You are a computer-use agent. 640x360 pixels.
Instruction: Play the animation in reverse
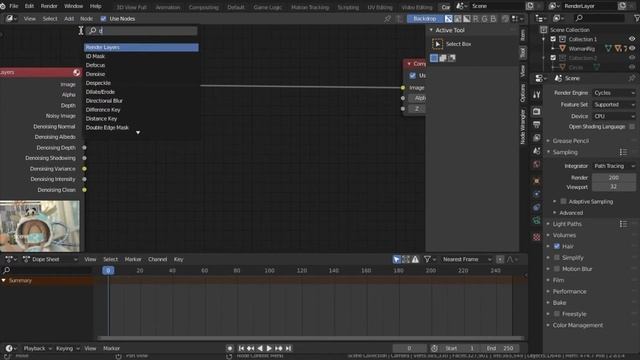click(260, 348)
